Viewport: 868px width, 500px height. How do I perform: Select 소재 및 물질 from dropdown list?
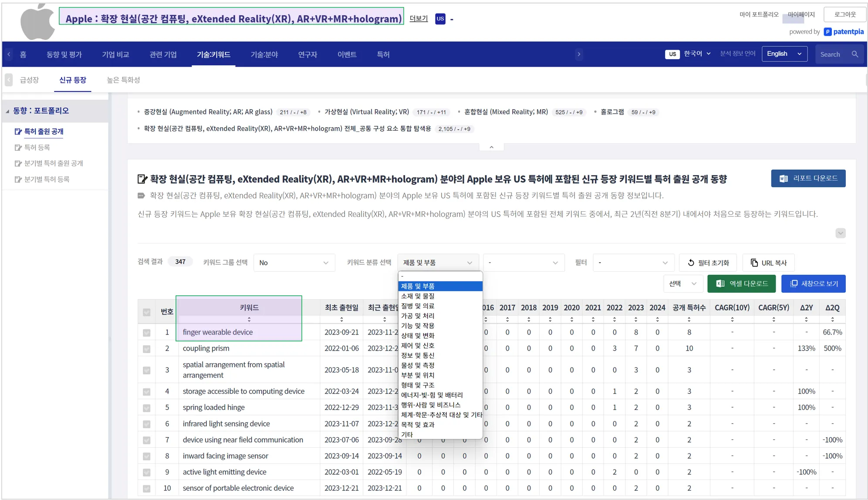tap(417, 296)
